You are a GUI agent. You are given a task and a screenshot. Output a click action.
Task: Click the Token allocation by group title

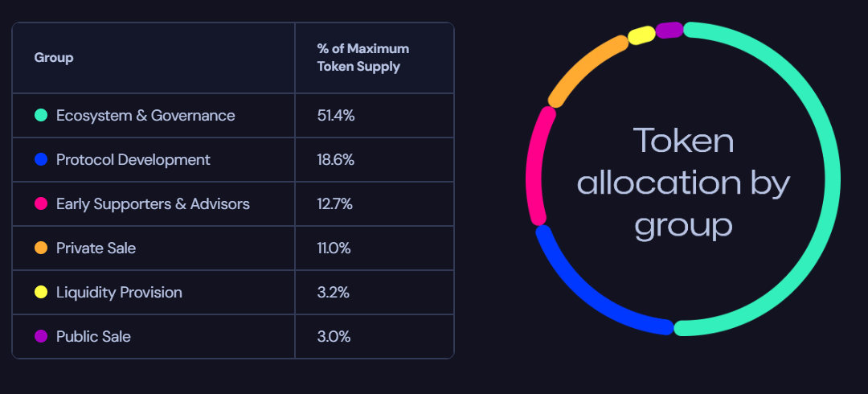point(684,183)
